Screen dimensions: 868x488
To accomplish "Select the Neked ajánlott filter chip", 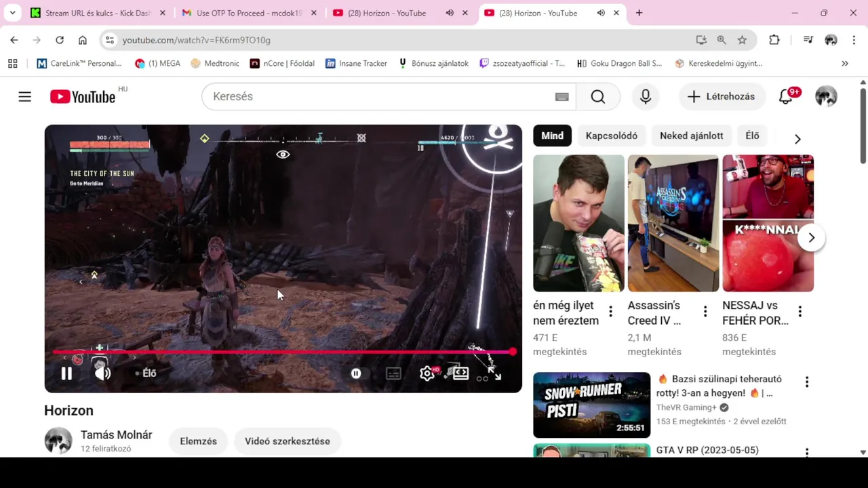I will [x=692, y=136].
